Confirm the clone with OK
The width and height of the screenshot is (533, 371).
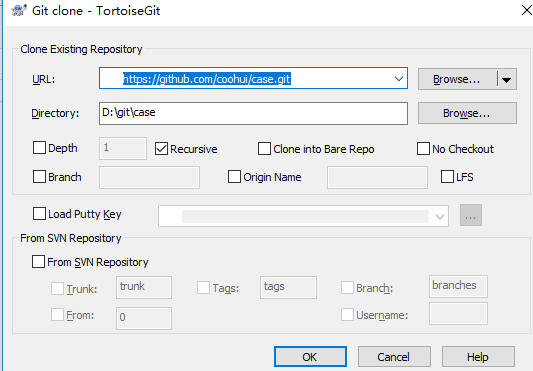click(x=310, y=357)
